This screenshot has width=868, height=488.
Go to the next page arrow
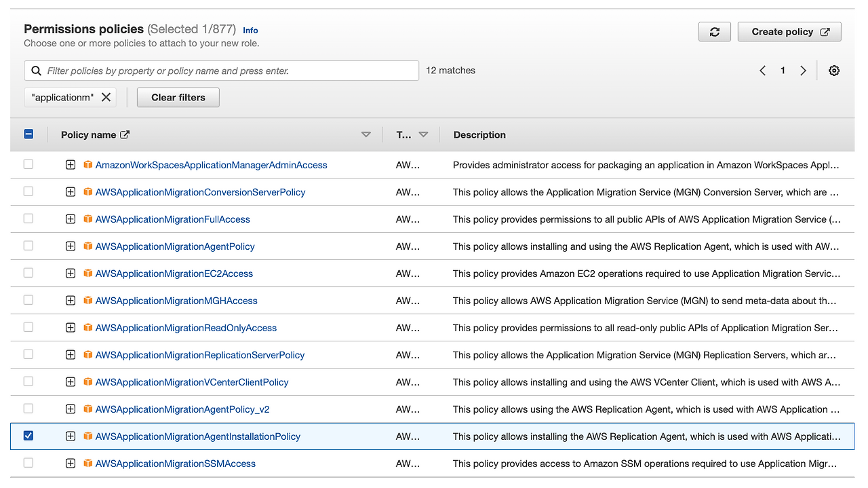click(x=803, y=71)
